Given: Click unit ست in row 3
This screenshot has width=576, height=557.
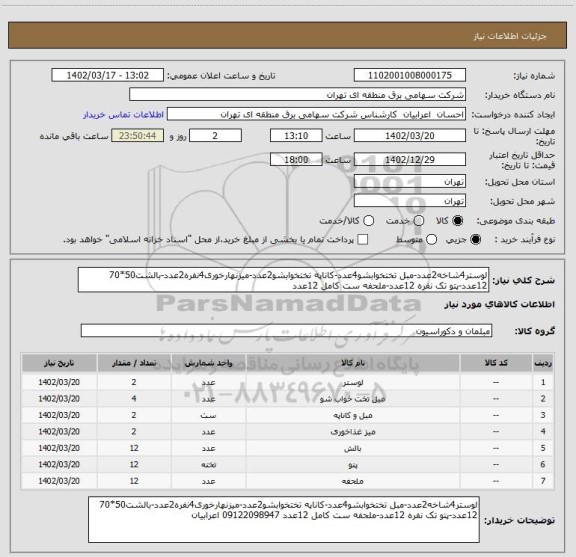Looking at the screenshot, I should pyautogui.click(x=208, y=416).
